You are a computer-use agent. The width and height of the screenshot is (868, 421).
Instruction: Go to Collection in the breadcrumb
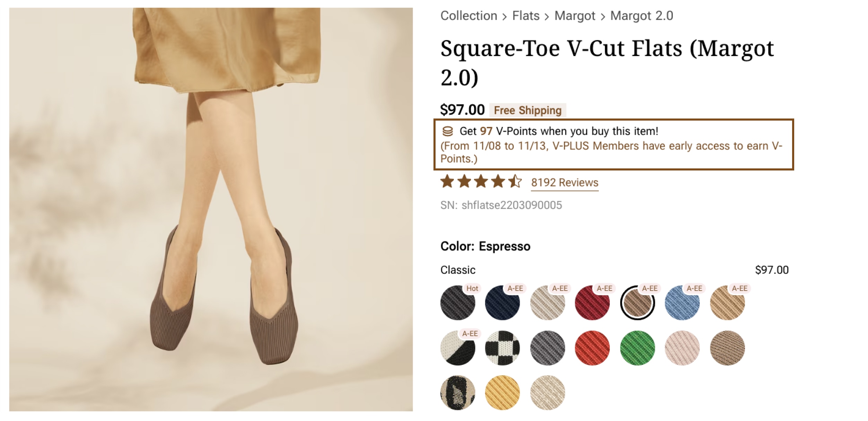pyautogui.click(x=468, y=16)
